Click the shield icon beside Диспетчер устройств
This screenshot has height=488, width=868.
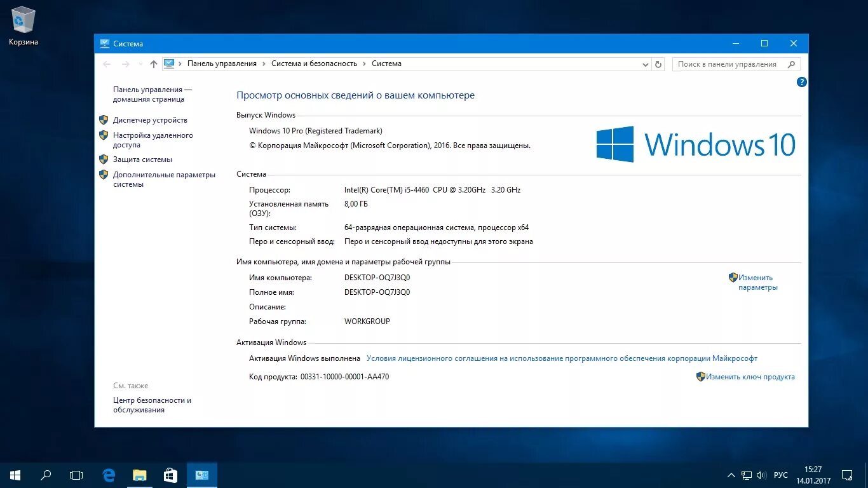coord(104,119)
